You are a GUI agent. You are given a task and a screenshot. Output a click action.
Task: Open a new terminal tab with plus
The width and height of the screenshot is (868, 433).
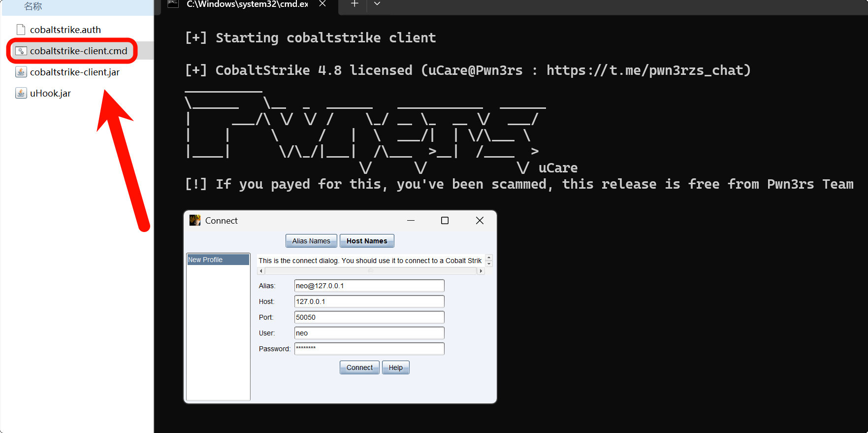[354, 4]
